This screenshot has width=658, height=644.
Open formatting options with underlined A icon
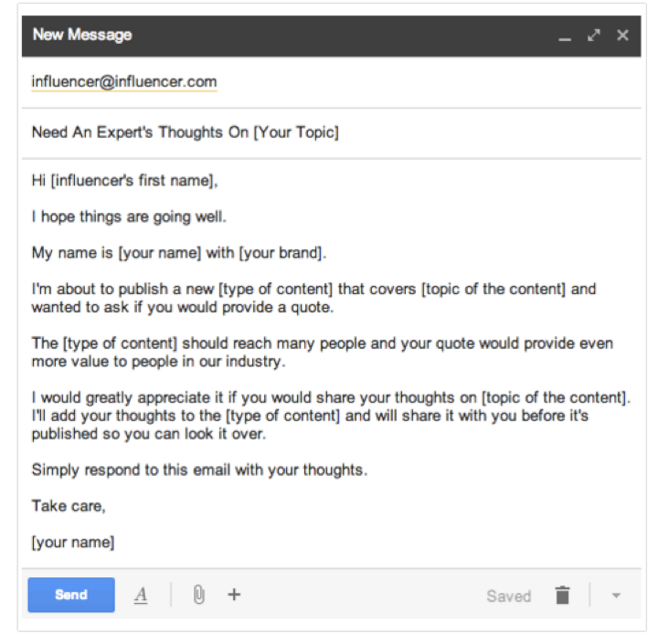point(141,596)
